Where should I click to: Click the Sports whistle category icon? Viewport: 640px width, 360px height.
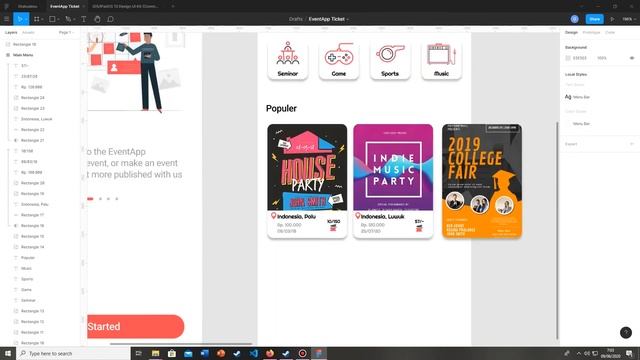click(x=390, y=54)
